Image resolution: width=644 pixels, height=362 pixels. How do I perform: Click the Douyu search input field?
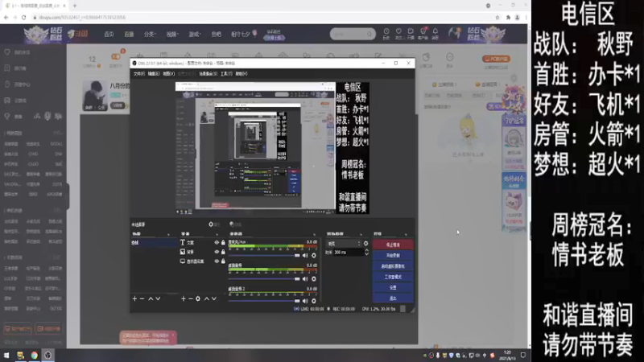349,34
